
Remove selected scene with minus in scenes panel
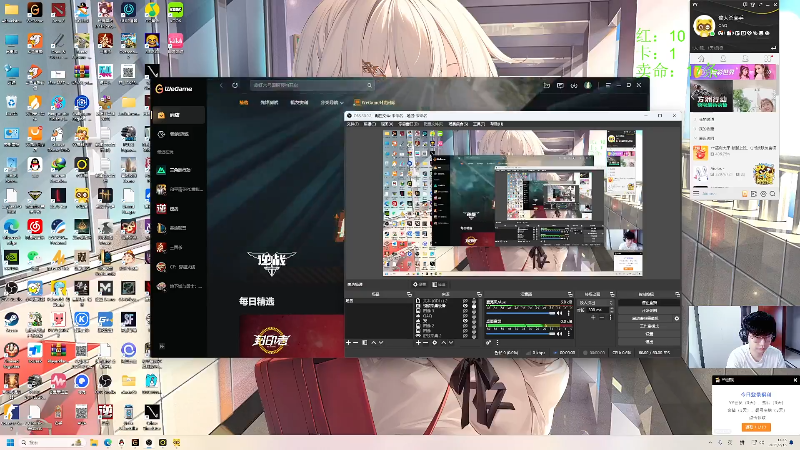point(355,343)
